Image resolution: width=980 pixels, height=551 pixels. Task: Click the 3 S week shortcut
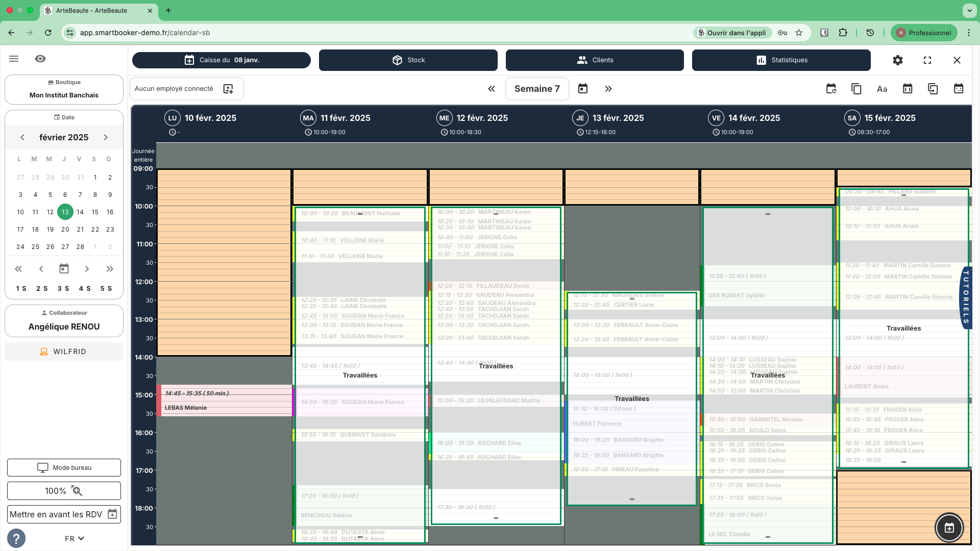pyautogui.click(x=63, y=288)
